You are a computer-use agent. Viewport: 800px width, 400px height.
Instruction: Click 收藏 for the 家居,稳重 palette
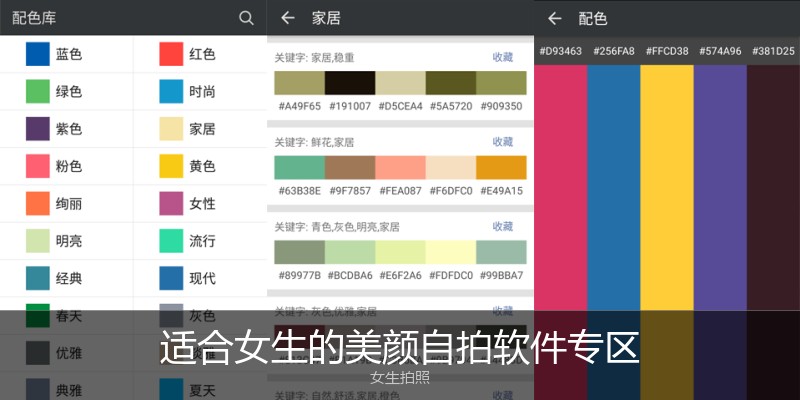pyautogui.click(x=503, y=57)
